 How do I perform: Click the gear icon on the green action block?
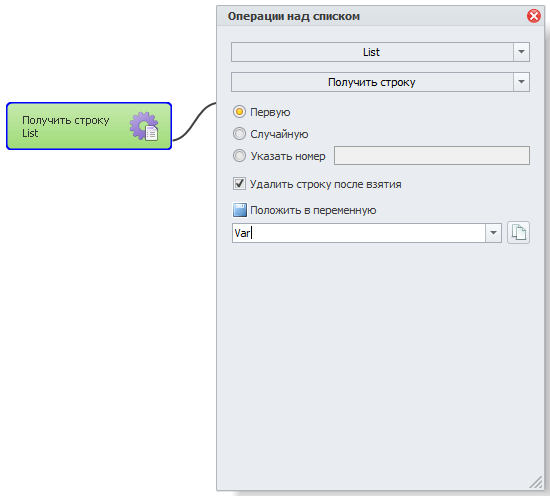[x=144, y=126]
